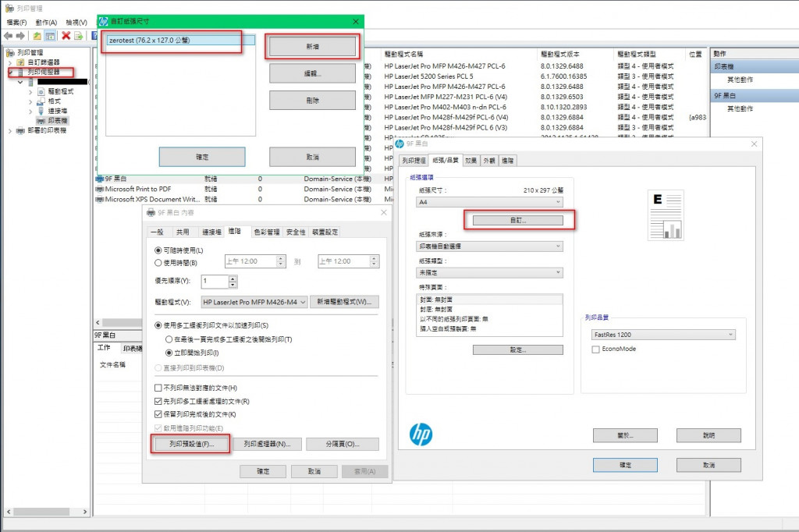
Task: Click the Forward arrow in the toolbar
Action: click(20, 36)
